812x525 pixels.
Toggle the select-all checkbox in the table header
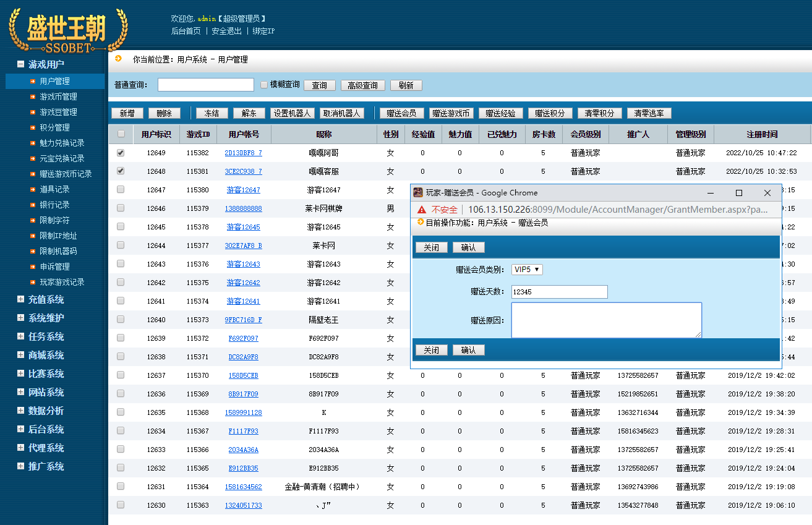(121, 134)
